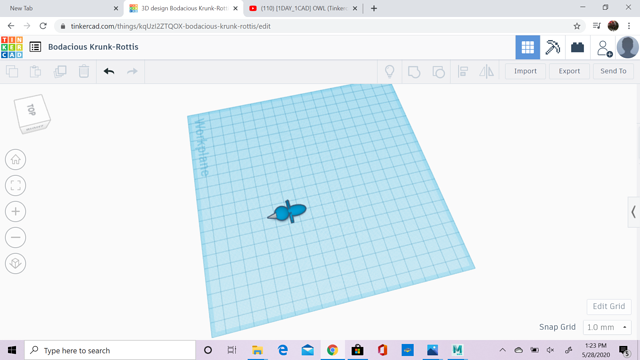This screenshot has width=640, height=360.
Task: Open Chrome three-dot menu
Action: click(629, 26)
